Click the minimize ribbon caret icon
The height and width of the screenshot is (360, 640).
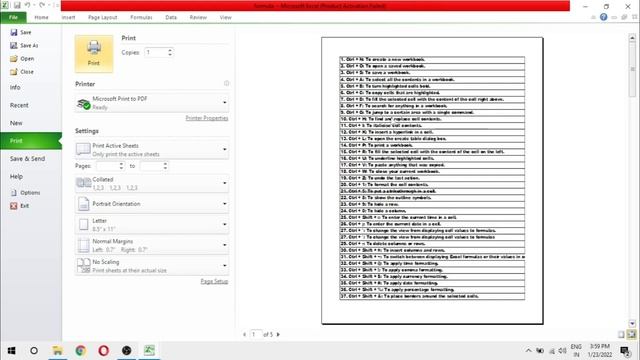(593, 18)
